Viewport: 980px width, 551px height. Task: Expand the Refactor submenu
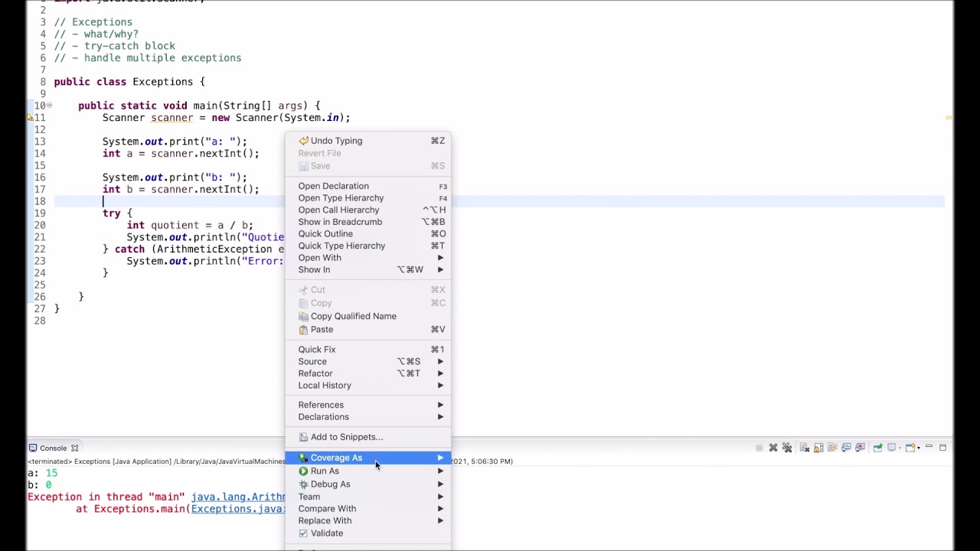[368, 373]
